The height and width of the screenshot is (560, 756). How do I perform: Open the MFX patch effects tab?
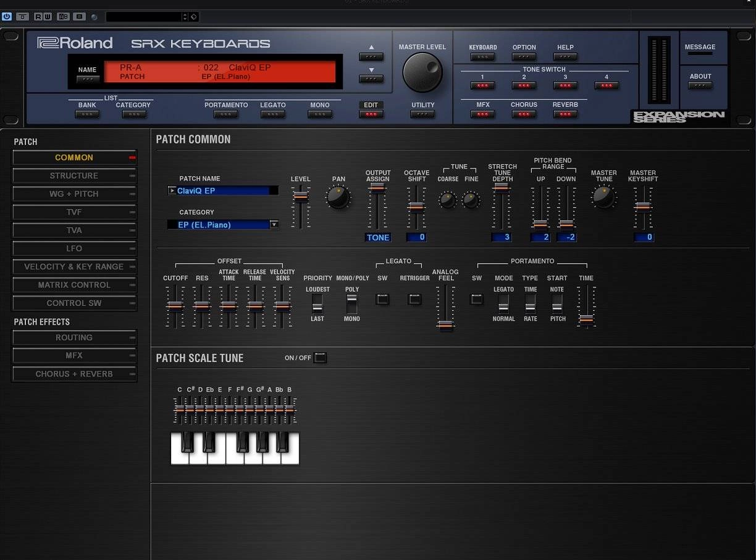(74, 356)
